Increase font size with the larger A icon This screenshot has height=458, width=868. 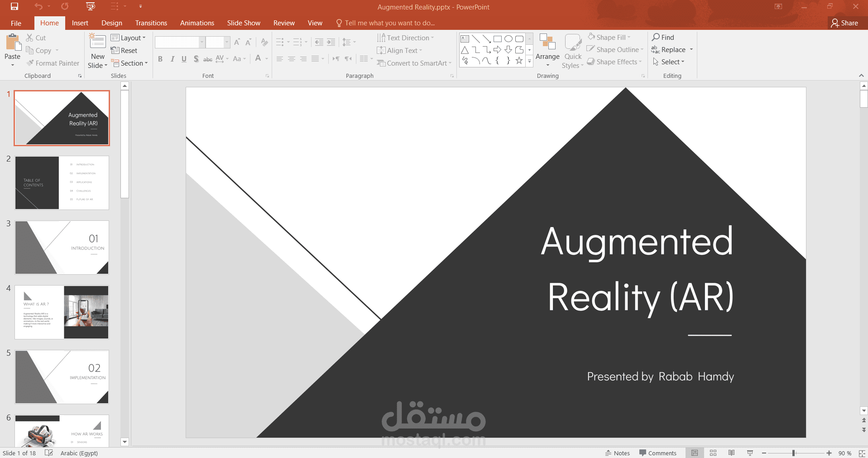tap(237, 42)
